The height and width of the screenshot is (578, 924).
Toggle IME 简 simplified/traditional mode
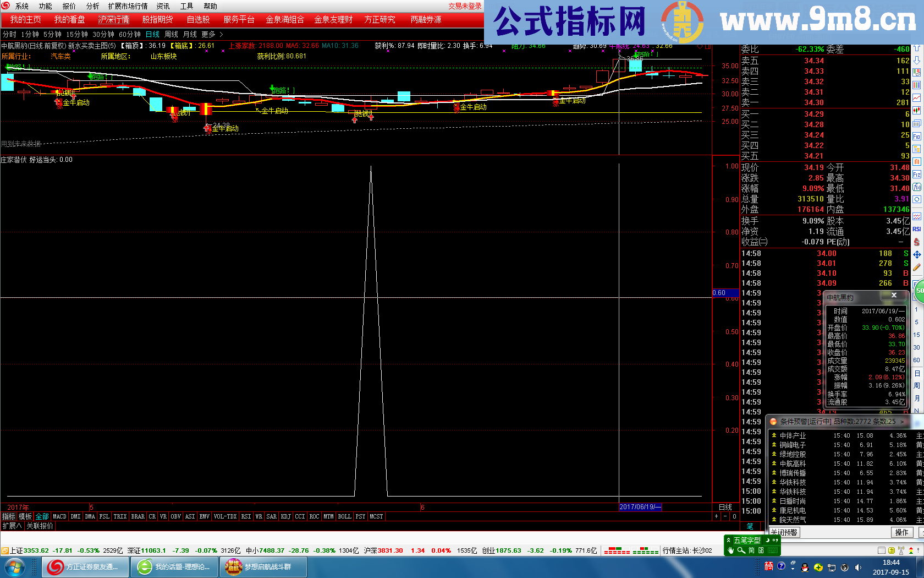pyautogui.click(x=751, y=550)
